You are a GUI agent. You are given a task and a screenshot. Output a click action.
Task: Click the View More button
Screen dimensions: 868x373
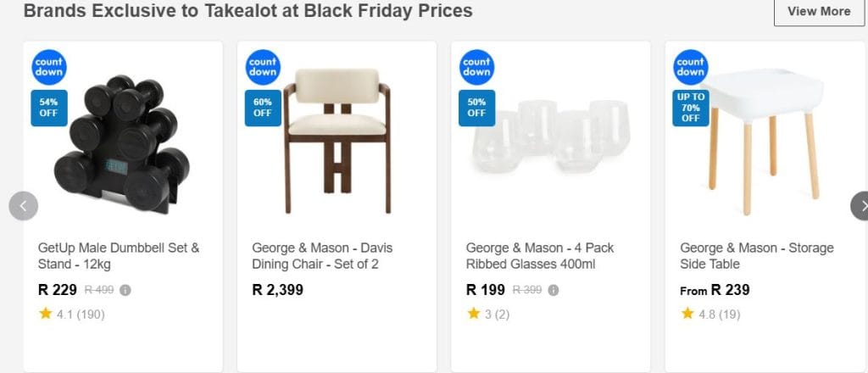[818, 12]
